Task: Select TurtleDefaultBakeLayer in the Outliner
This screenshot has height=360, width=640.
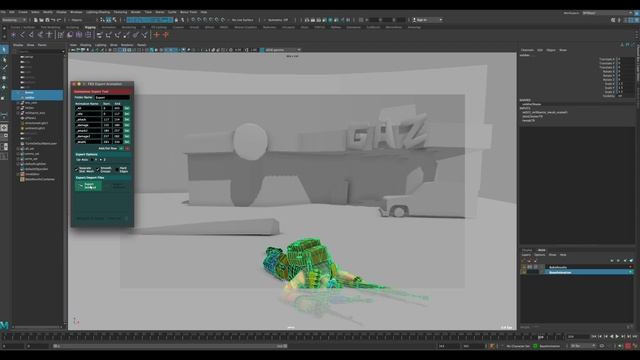Action: point(41,143)
